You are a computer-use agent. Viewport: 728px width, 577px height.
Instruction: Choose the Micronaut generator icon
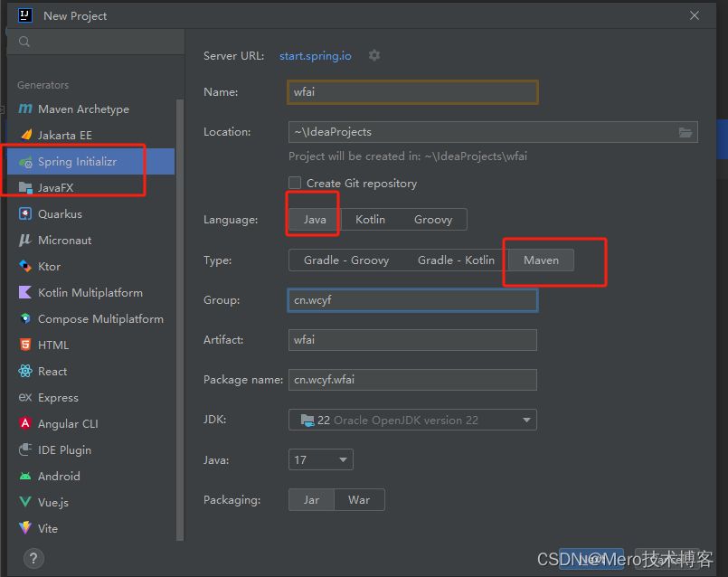[x=25, y=240]
